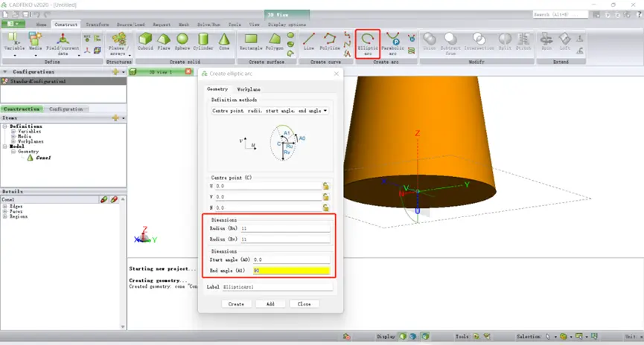644x345 pixels.
Task: Click the Field/current data tool
Action: pos(63,44)
